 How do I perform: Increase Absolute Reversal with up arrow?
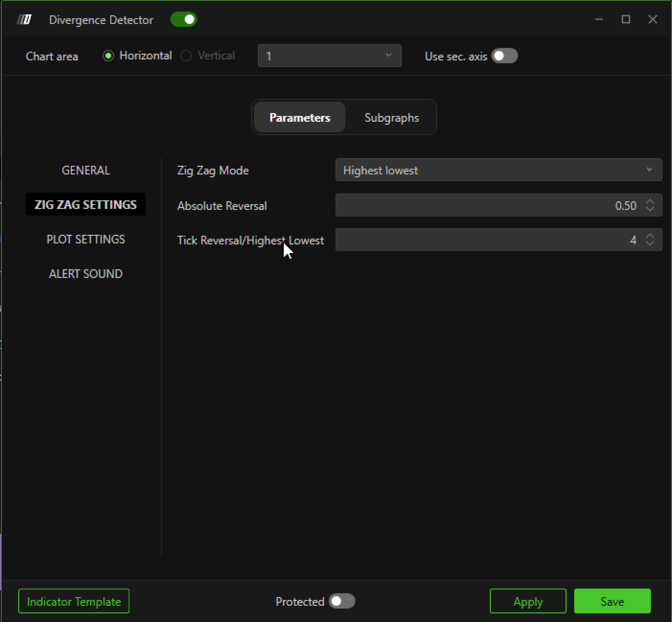click(x=650, y=202)
